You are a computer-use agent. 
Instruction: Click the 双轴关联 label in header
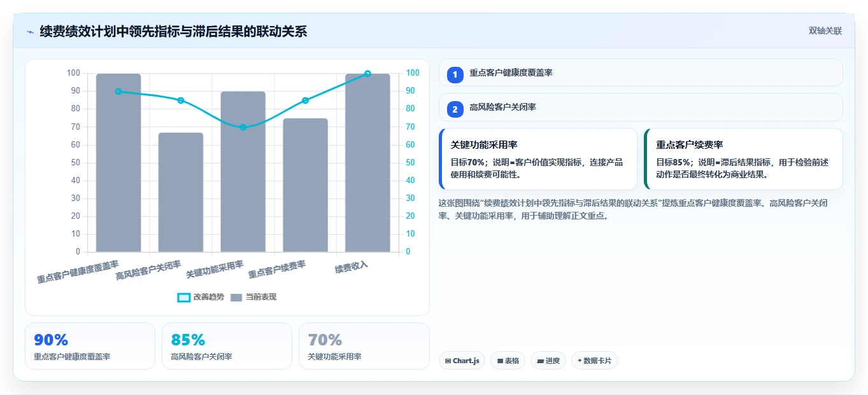(825, 31)
